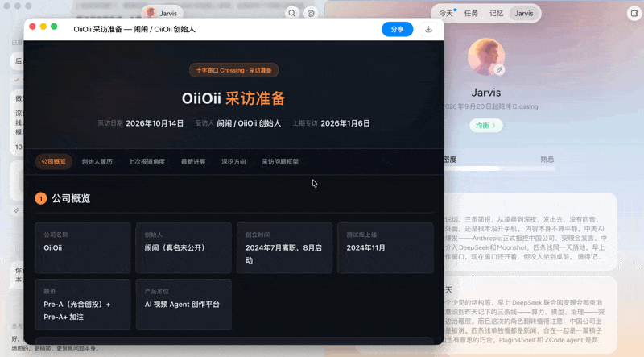Open 记忆 in right panel
Viewport: 644px width, 357px height.
point(496,13)
